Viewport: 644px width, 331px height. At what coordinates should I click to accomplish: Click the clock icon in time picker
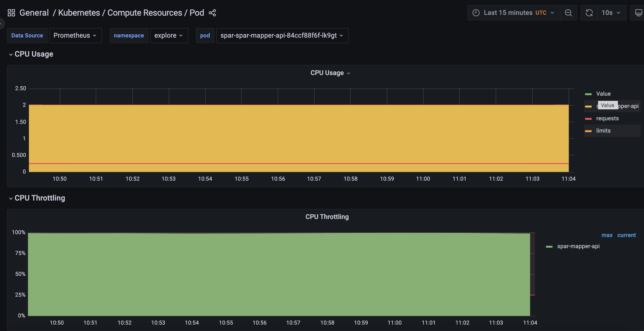(476, 13)
